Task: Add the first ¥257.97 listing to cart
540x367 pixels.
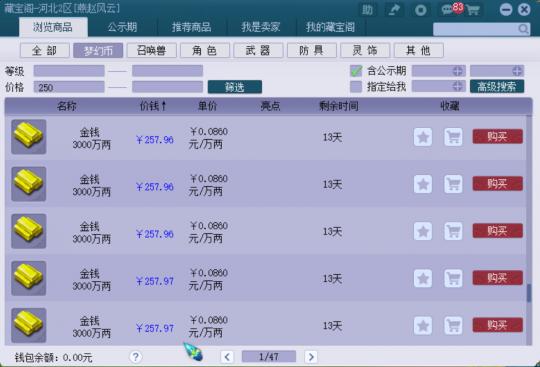Action: click(x=453, y=278)
